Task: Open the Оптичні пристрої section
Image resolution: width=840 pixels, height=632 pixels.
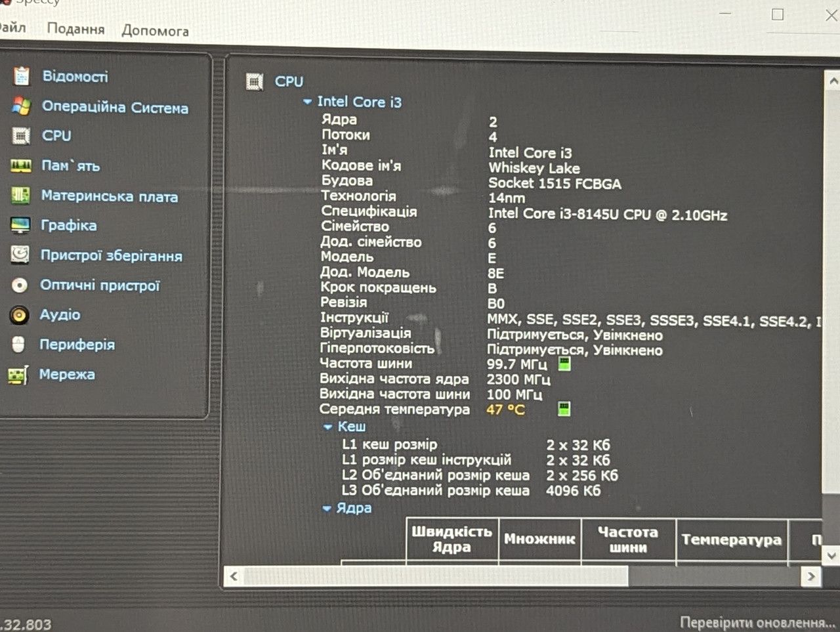Action: (100, 285)
